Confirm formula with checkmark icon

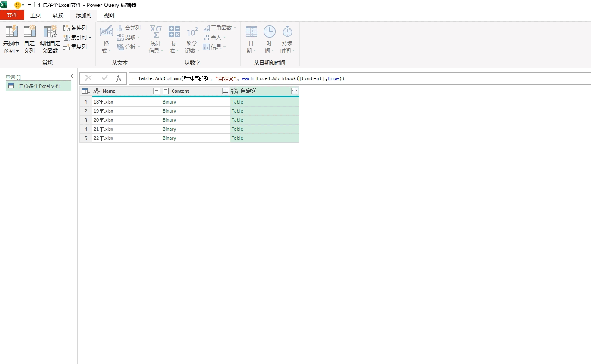click(x=104, y=78)
